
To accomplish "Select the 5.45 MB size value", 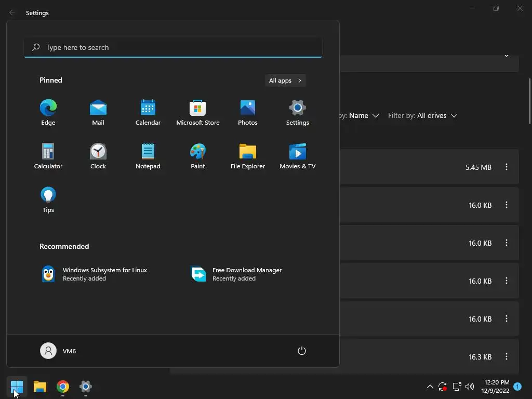I will (x=478, y=167).
